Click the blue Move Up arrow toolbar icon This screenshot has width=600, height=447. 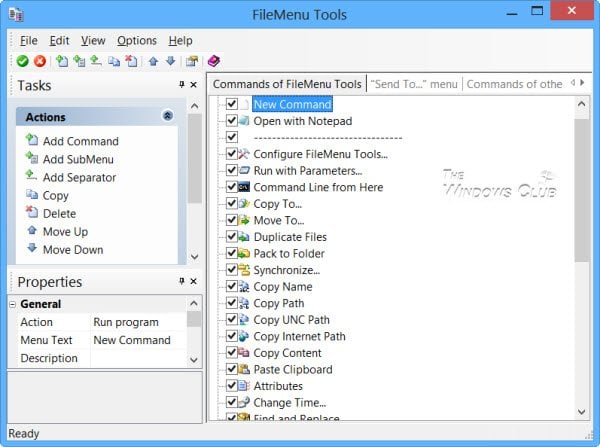click(x=153, y=61)
